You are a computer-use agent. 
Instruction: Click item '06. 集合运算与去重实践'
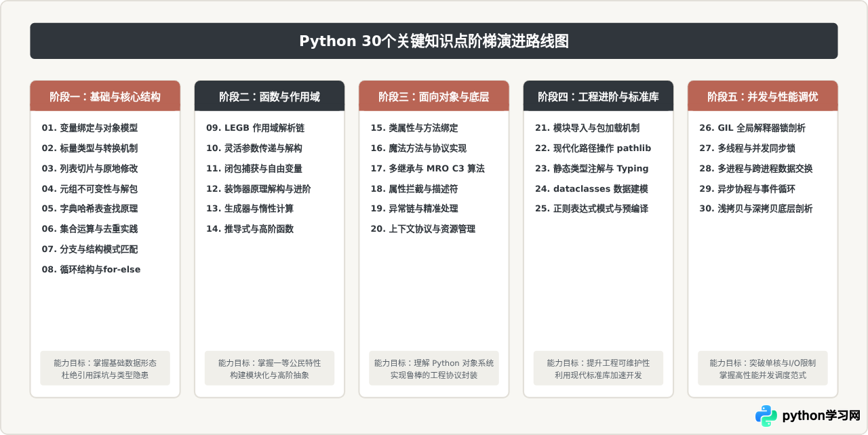[x=90, y=229]
